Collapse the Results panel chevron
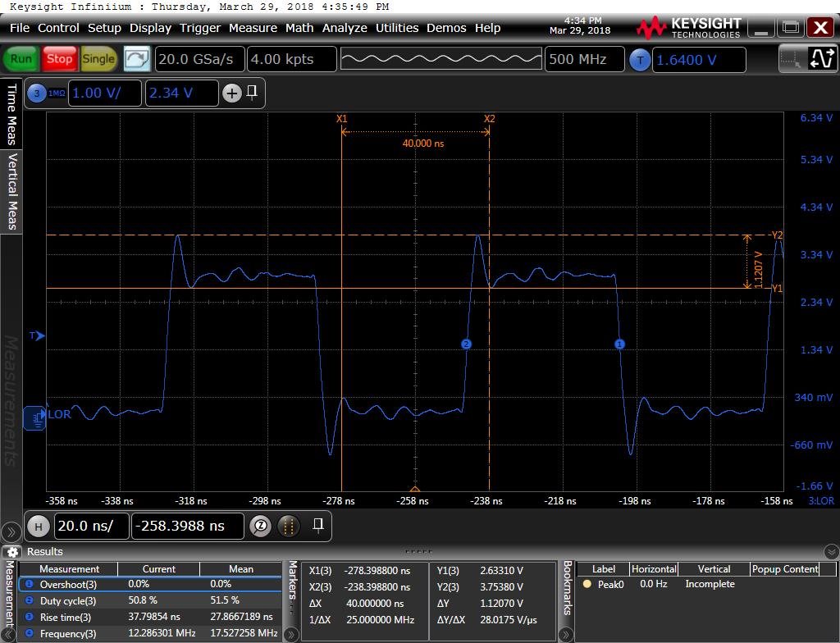The image size is (840, 643). [x=831, y=551]
